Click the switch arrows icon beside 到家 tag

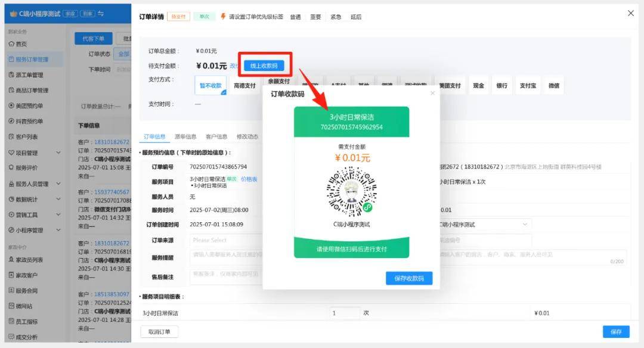(101, 14)
